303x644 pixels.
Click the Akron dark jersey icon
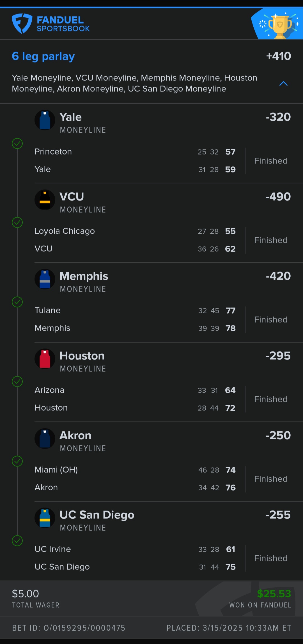(45, 438)
